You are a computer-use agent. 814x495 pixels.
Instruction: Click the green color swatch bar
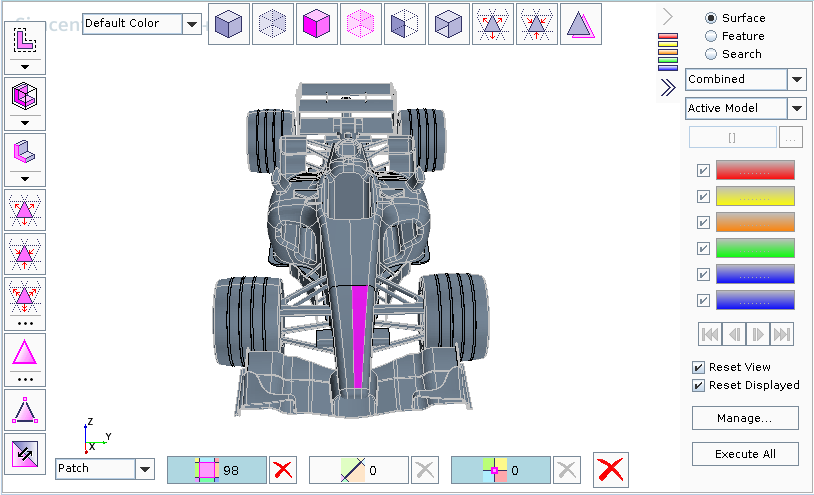coord(755,248)
